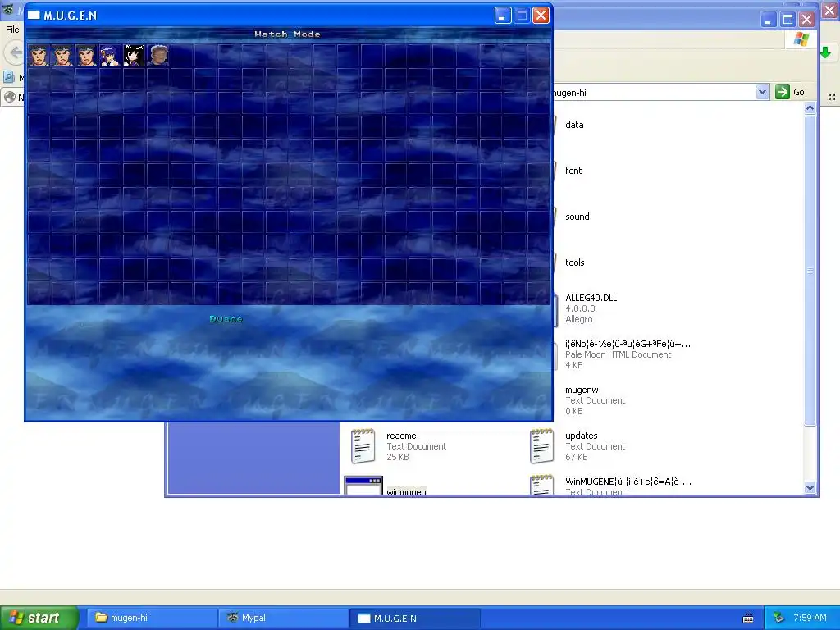
Task: Click the mugen-hi address field
Action: pyautogui.click(x=654, y=92)
